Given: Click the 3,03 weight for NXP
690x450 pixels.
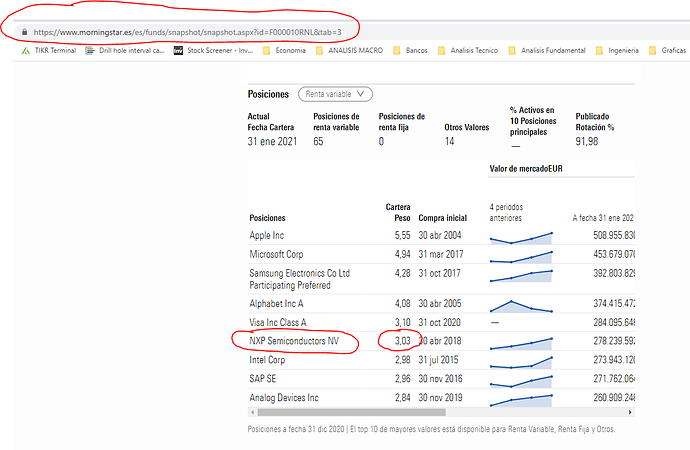Looking at the screenshot, I should 402,341.
